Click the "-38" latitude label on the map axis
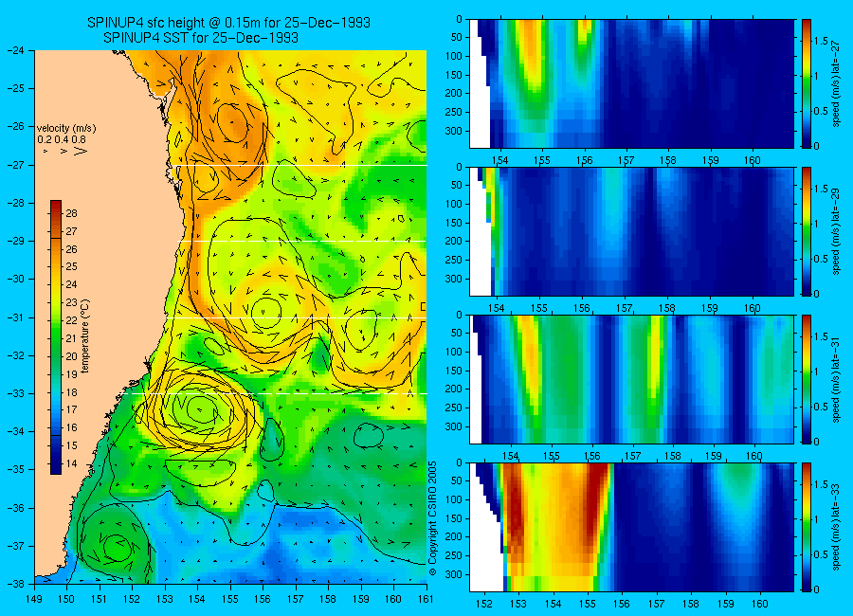 [15, 584]
